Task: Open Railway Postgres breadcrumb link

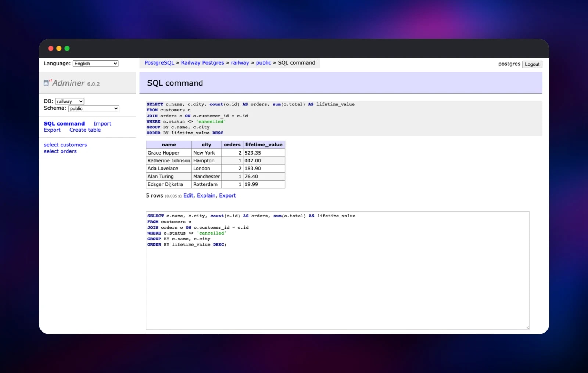Action: (x=202, y=63)
